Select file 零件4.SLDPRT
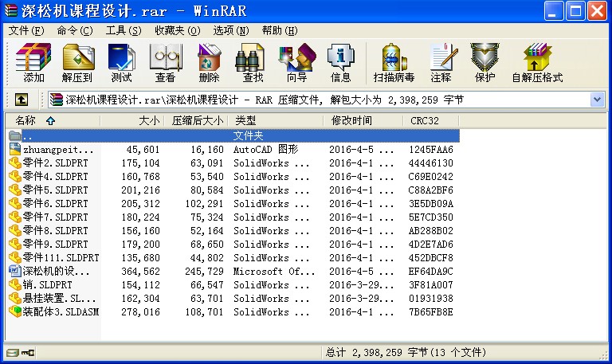The image size is (612, 364). coord(56,176)
